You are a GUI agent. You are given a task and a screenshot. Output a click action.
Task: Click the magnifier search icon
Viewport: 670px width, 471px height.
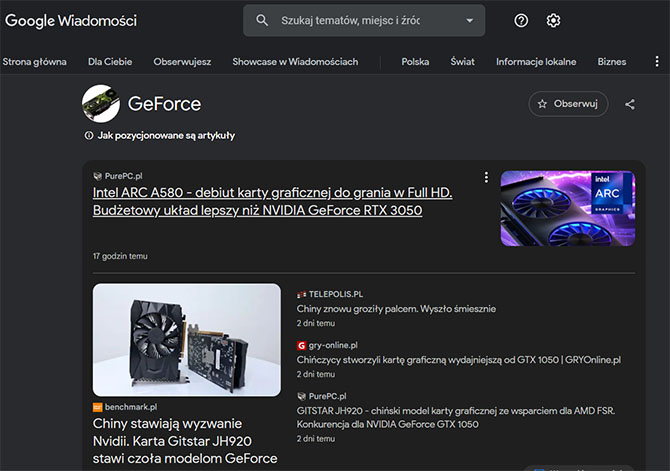coord(262,20)
